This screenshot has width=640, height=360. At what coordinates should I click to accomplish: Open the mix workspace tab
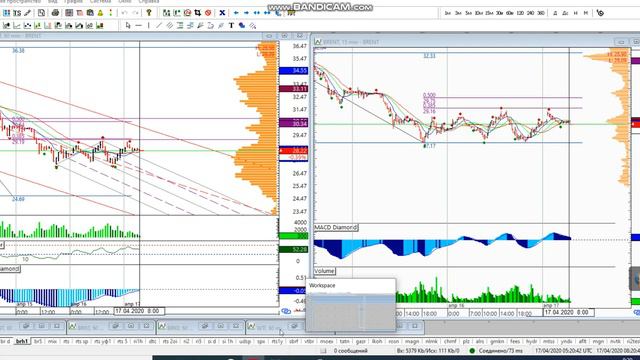tap(52, 341)
